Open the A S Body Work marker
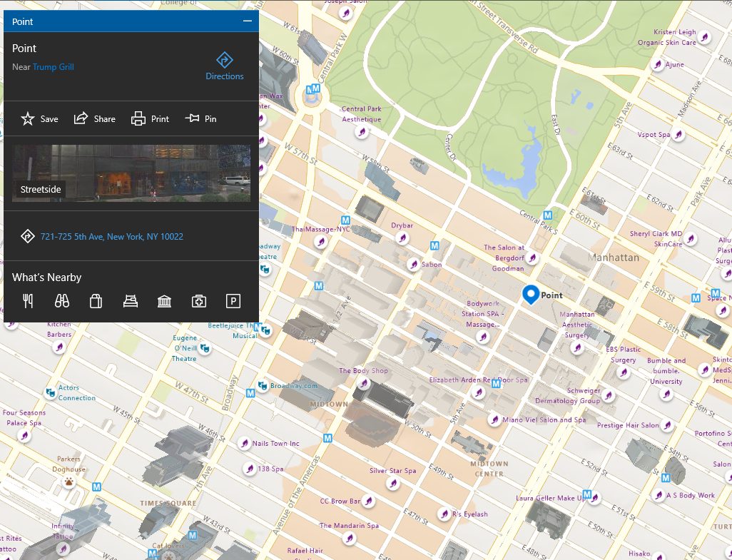The image size is (732, 560). coord(659,495)
